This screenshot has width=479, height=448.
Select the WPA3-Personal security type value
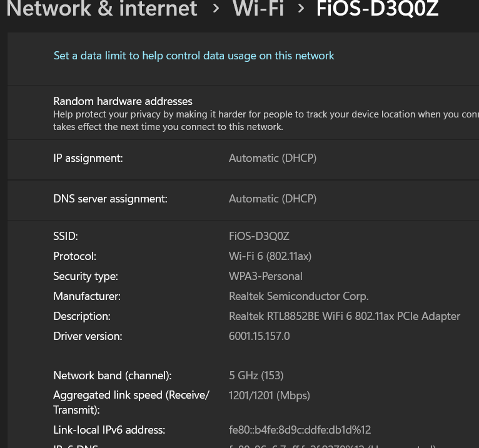click(x=266, y=276)
